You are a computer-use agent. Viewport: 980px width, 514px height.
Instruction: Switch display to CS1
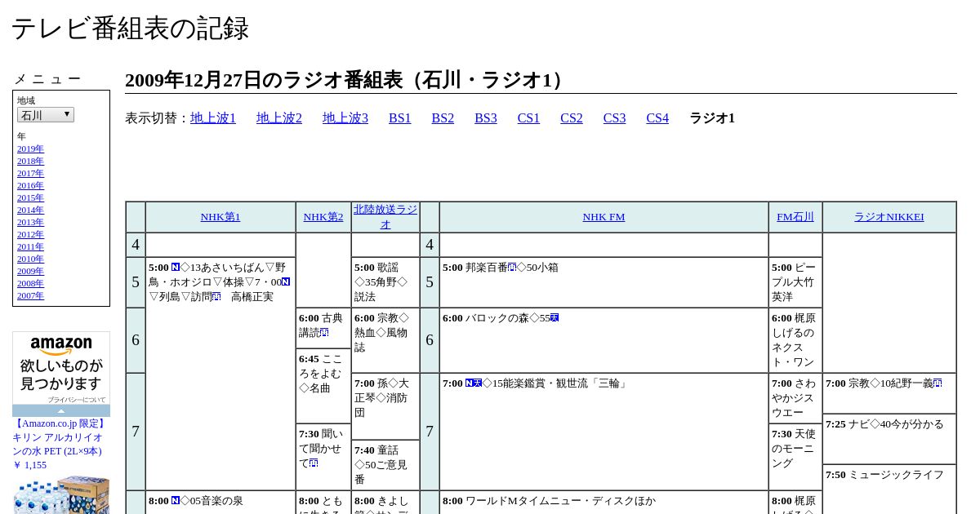(528, 118)
